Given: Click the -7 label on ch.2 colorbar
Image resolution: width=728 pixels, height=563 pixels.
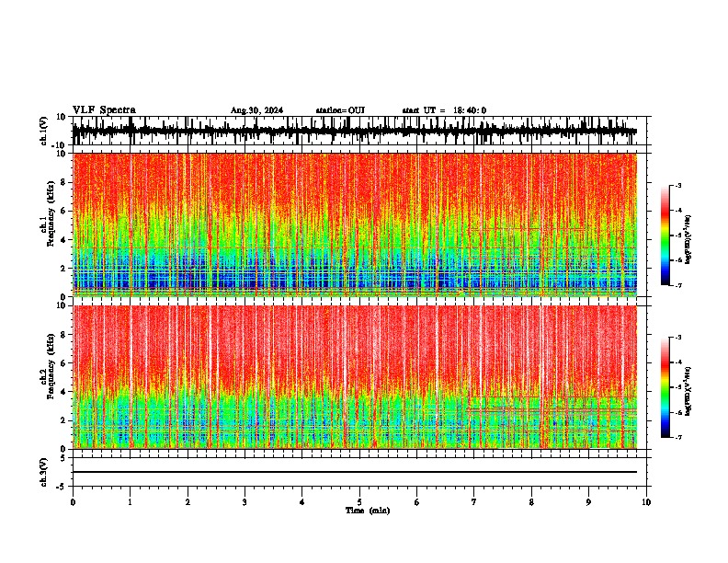Looking at the screenshot, I should [678, 438].
